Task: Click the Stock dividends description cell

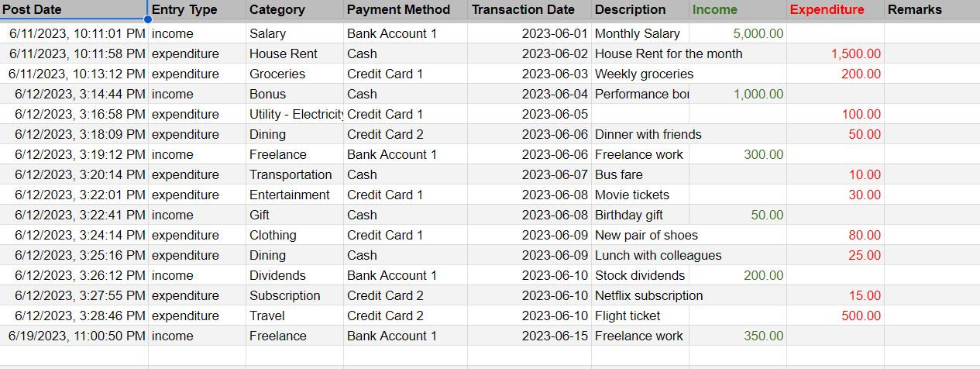Action: 639,275
